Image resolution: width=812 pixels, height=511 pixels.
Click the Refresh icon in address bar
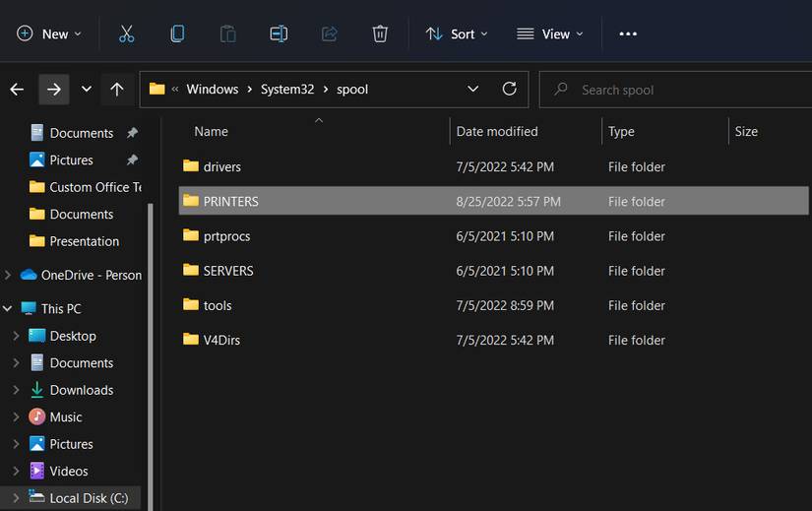(x=509, y=89)
